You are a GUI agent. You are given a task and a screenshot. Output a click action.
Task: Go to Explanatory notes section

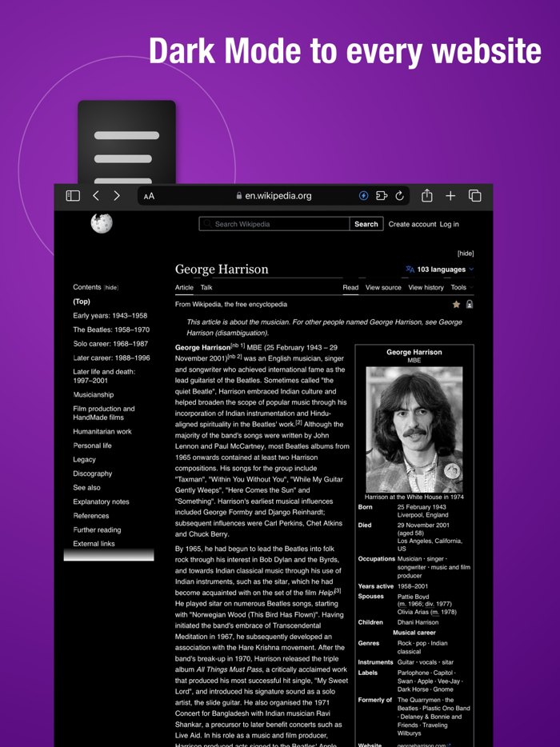coord(101,501)
